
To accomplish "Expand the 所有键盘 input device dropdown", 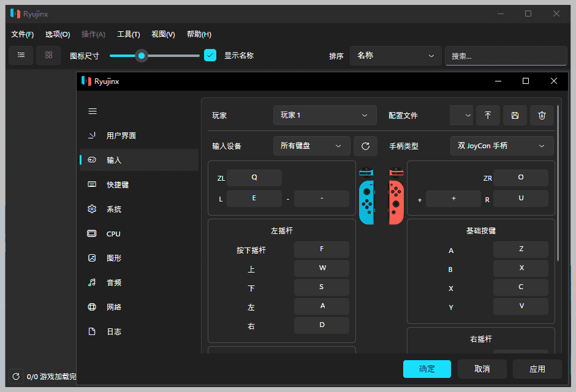I will [x=311, y=146].
